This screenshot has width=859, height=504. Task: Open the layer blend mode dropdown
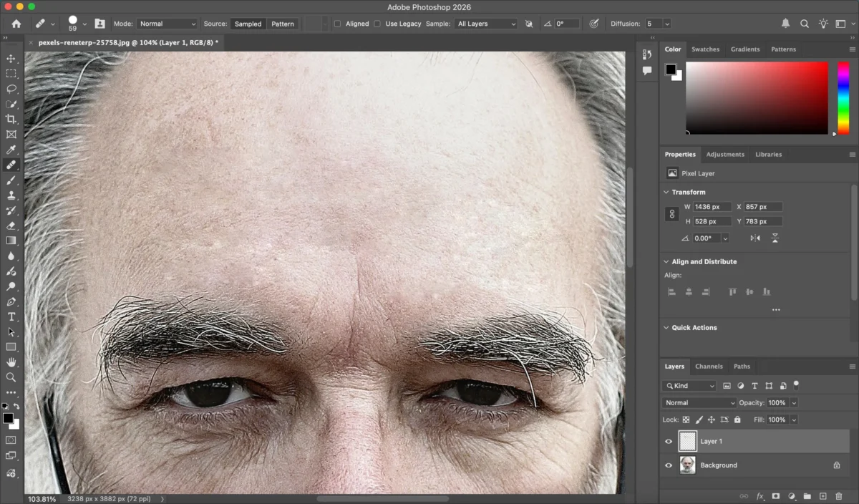(x=698, y=402)
